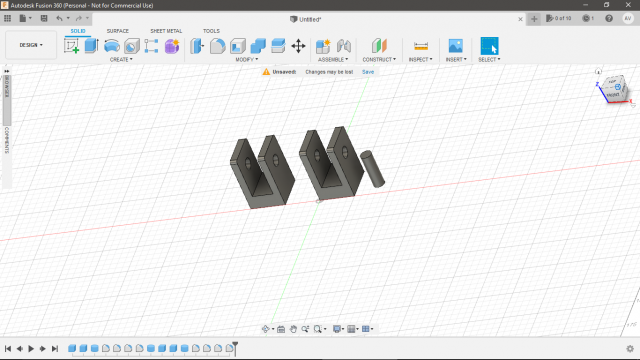
Task: Click the Look At icon
Action: [281, 329]
